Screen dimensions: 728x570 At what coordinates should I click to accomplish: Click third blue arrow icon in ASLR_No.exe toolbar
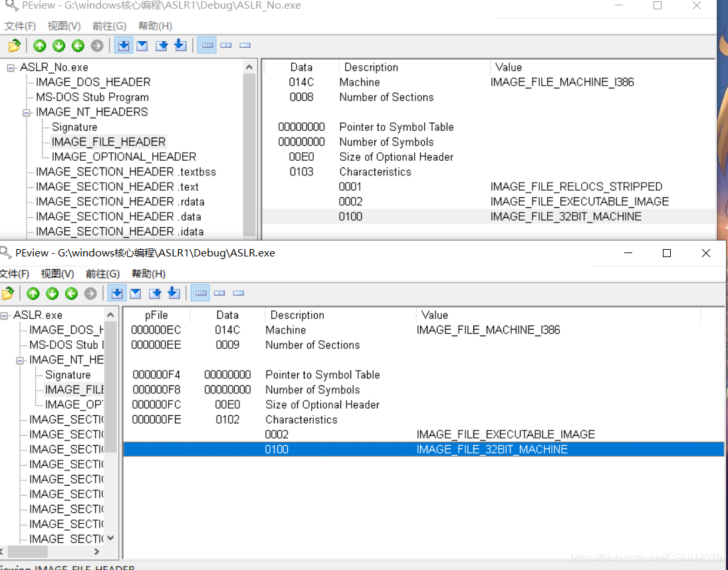click(162, 45)
